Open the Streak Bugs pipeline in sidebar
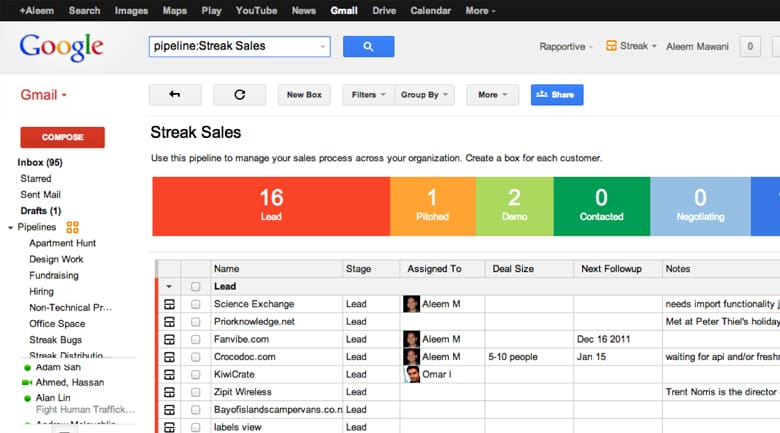Screen dimensions: 780x433 (x=56, y=339)
